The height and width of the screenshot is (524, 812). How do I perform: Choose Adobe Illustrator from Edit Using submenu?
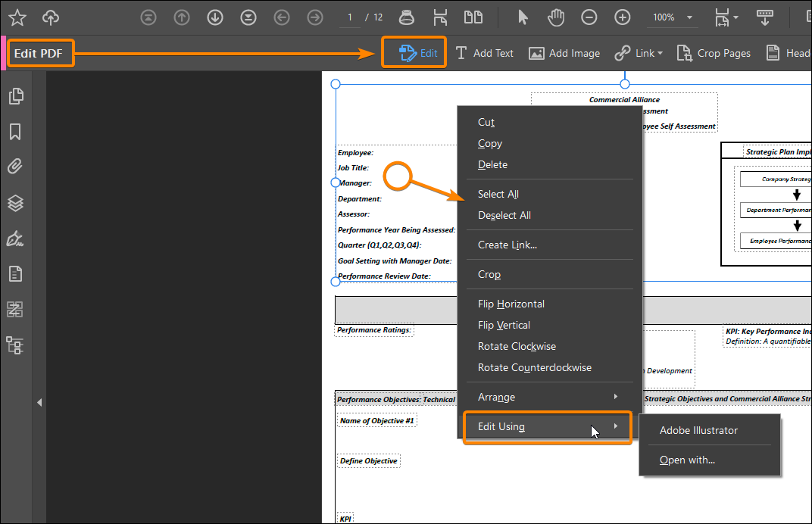[x=698, y=430]
